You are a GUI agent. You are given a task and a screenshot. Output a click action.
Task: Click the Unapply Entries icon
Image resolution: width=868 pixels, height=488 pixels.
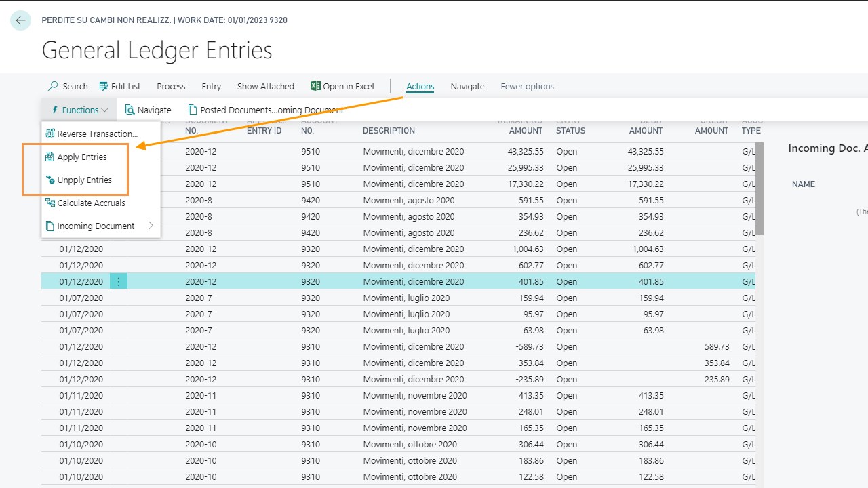pyautogui.click(x=50, y=180)
